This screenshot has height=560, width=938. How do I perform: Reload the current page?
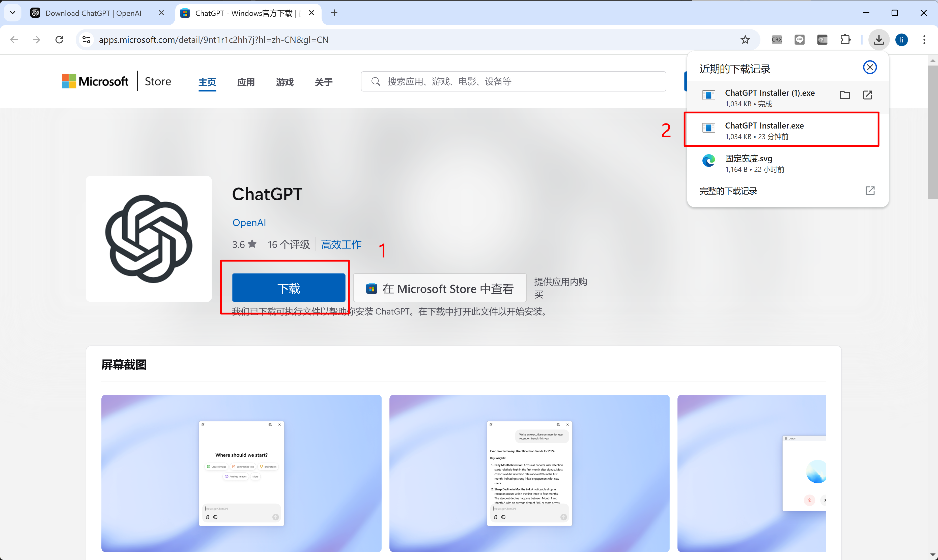pos(59,40)
